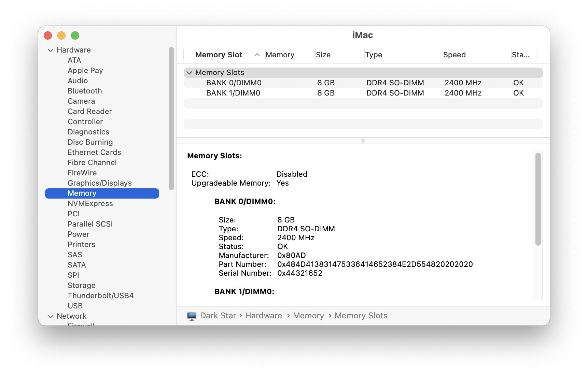588x376 pixels.
Task: Click the serial number 0x44321652
Action: pyautogui.click(x=300, y=273)
